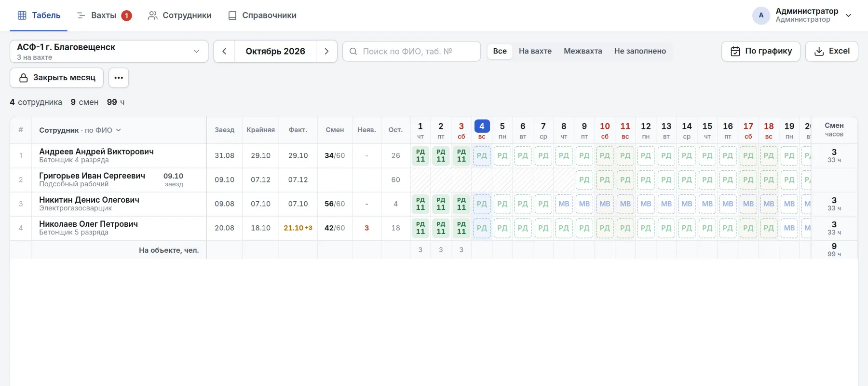Click the Excel export button
Screen dimensions: 868x386
tap(832, 51)
